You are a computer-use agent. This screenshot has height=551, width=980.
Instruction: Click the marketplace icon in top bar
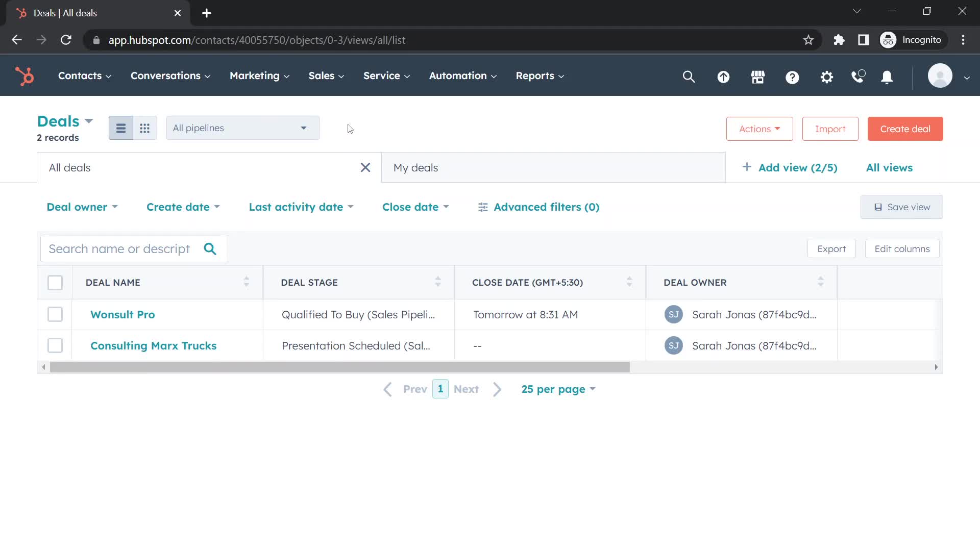coord(758,76)
